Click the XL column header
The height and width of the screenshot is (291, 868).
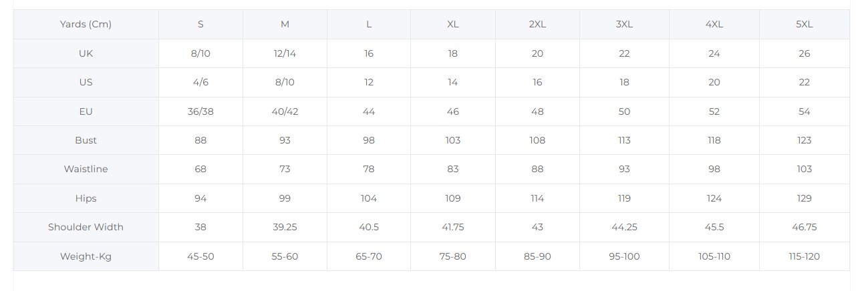click(x=453, y=24)
